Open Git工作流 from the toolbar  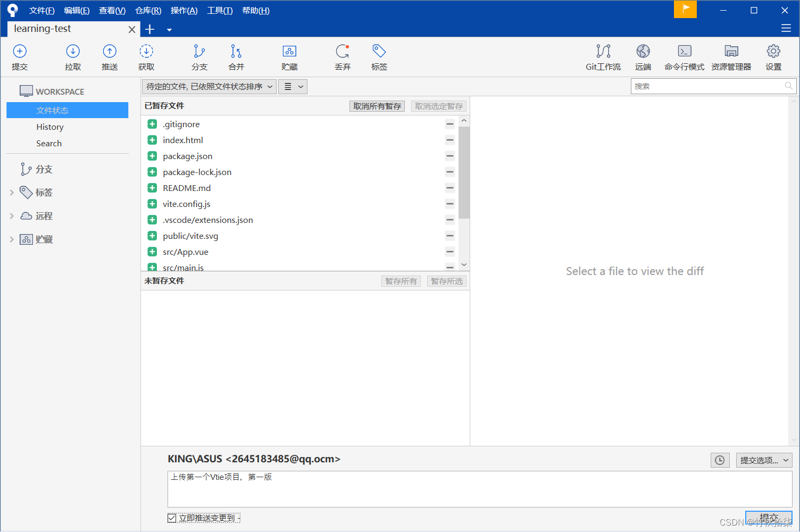tap(603, 57)
